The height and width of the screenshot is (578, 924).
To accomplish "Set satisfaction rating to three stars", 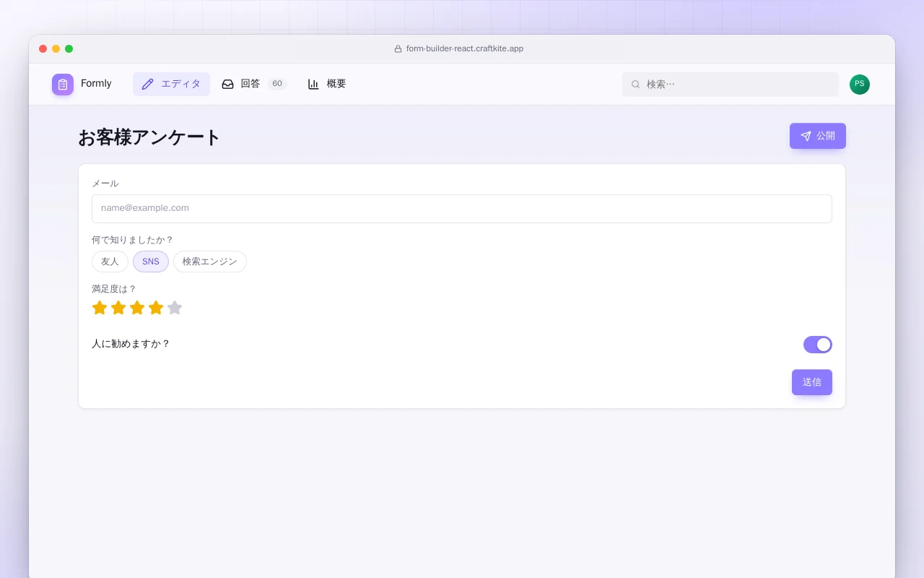I will [x=137, y=308].
